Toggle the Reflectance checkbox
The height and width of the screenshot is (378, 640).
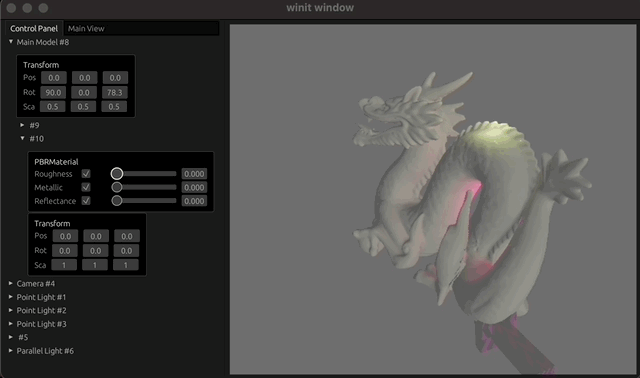[86, 200]
